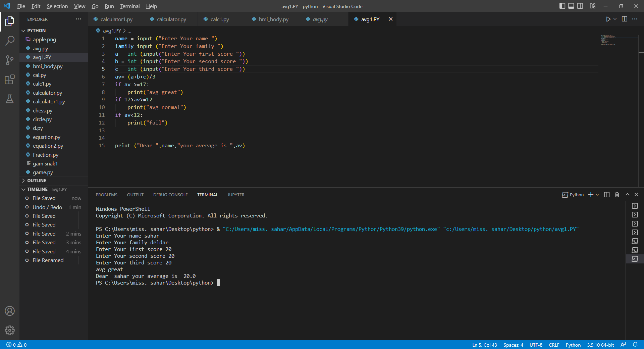This screenshot has height=349, width=644.
Task: Toggle the secondary side bar
Action: pyautogui.click(x=580, y=6)
